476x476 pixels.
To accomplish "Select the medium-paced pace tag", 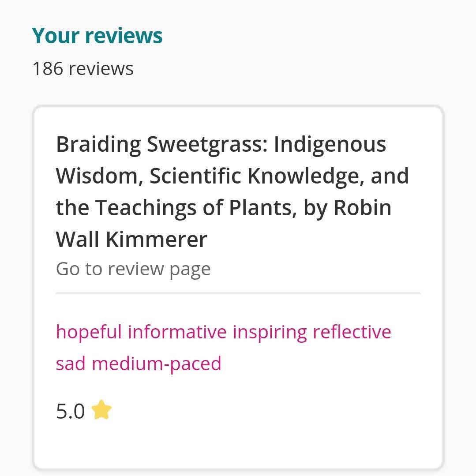I will [x=156, y=364].
